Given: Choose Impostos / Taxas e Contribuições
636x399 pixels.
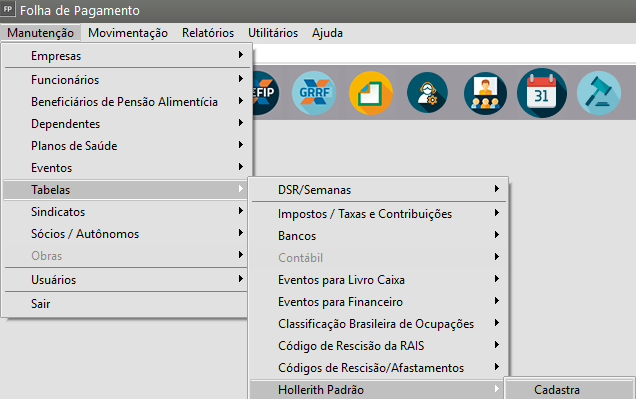Looking at the screenshot, I should click(x=378, y=214).
